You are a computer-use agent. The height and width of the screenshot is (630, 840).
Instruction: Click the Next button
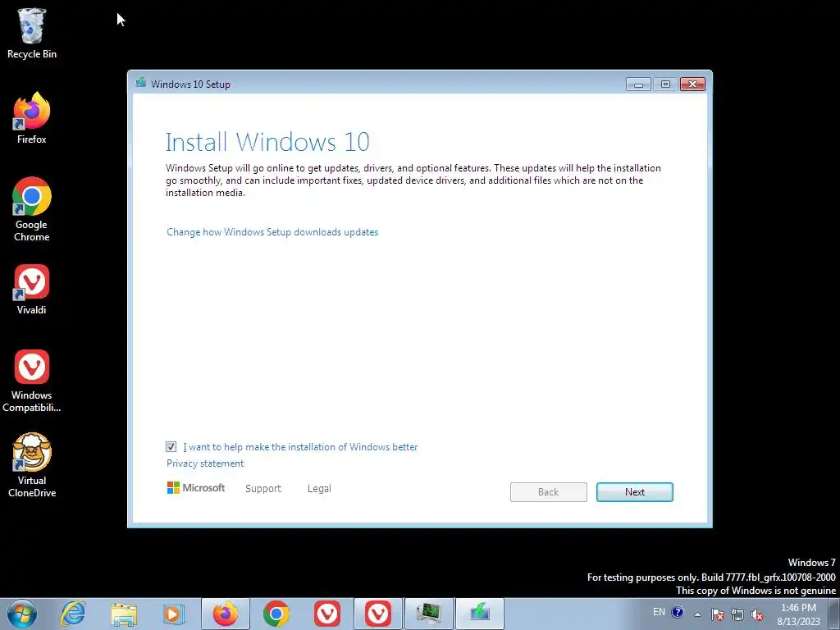(x=635, y=492)
